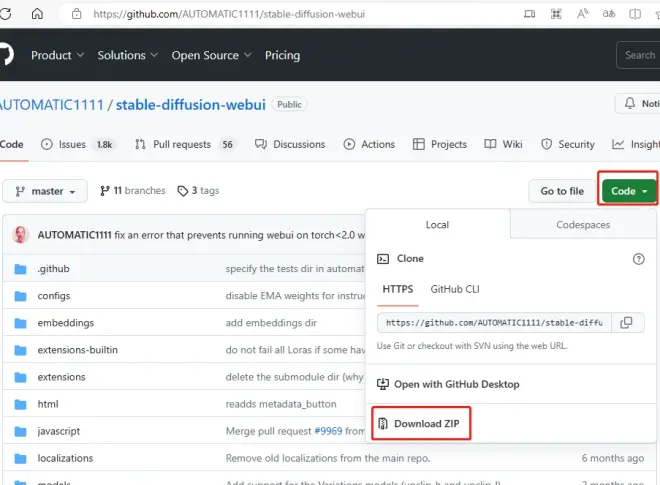Viewport: 660px width, 485px height.
Task: Open the master branch dropdown
Action: tap(45, 191)
